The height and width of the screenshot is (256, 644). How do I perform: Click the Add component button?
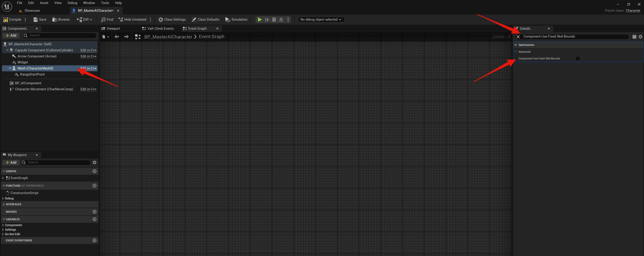coord(11,35)
